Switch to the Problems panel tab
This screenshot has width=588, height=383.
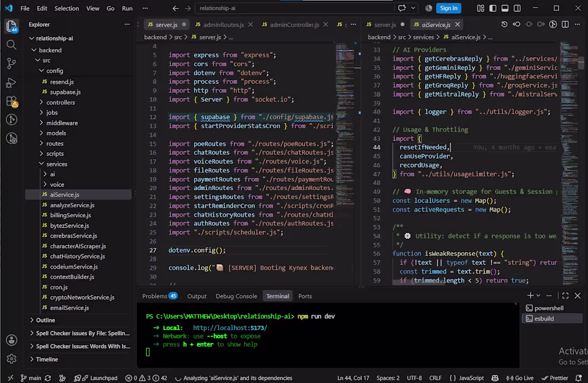pos(159,296)
